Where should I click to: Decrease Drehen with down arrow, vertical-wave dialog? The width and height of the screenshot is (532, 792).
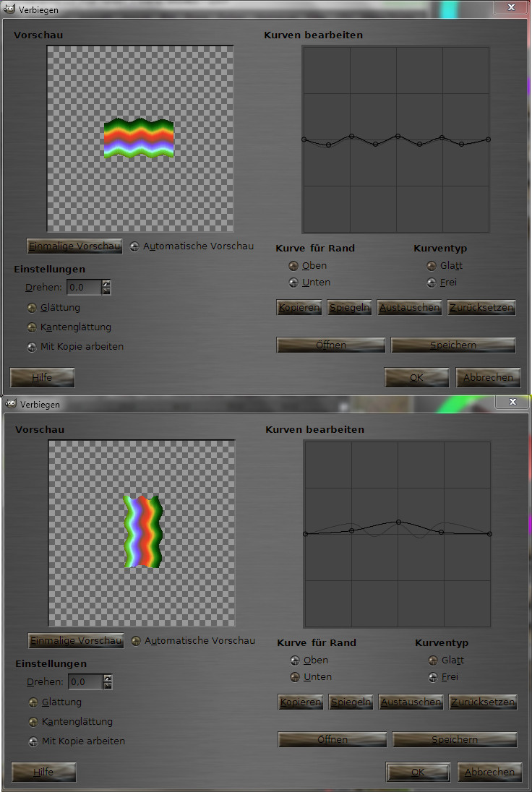click(x=108, y=686)
